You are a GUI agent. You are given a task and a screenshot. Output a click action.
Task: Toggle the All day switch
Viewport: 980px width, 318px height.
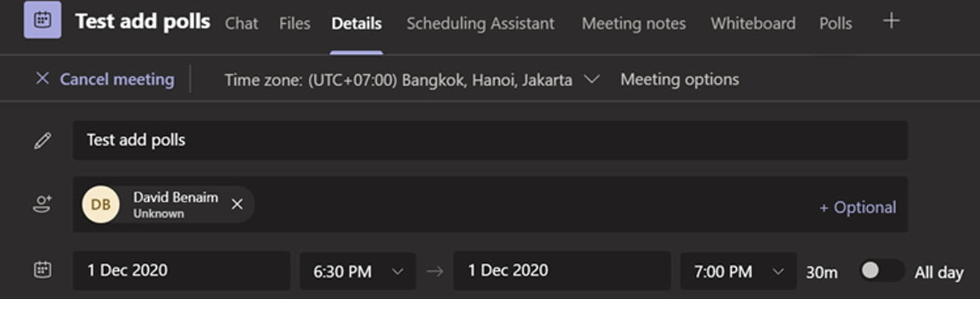coord(881,270)
